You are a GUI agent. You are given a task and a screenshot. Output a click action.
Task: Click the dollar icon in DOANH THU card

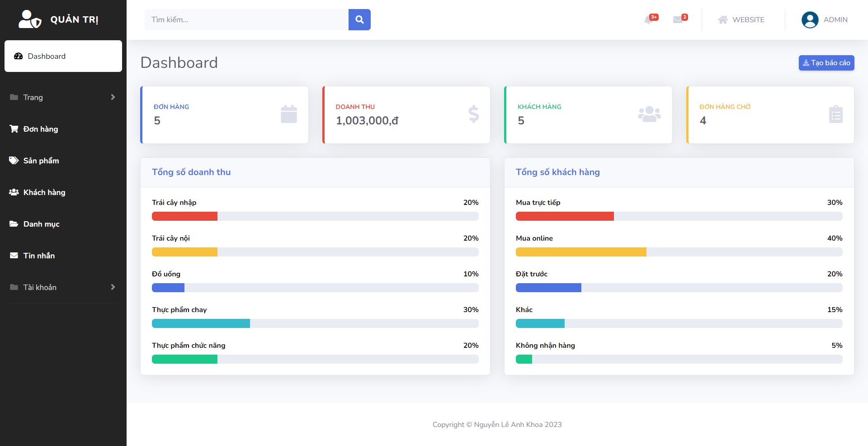(x=473, y=114)
